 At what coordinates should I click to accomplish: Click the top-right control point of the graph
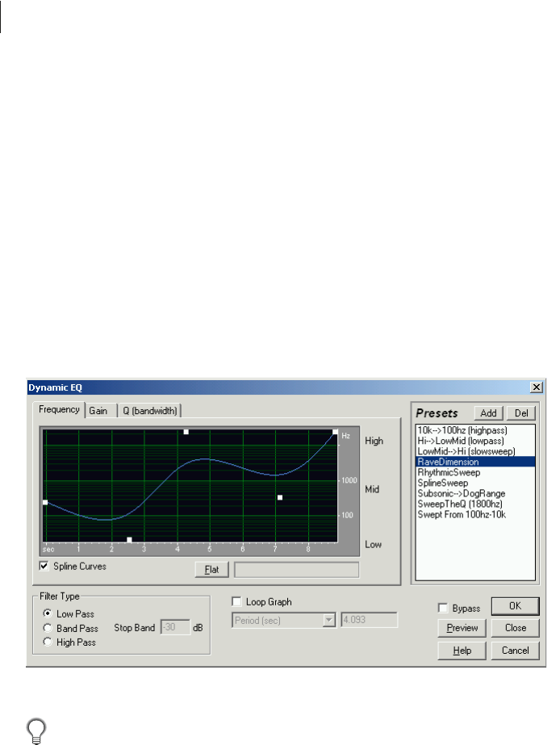pos(336,432)
